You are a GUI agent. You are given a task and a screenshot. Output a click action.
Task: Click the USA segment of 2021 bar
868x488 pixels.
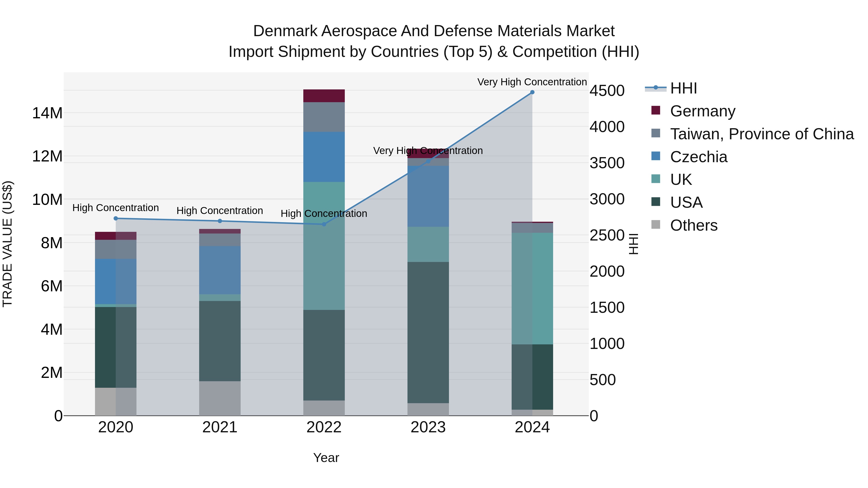(x=220, y=341)
